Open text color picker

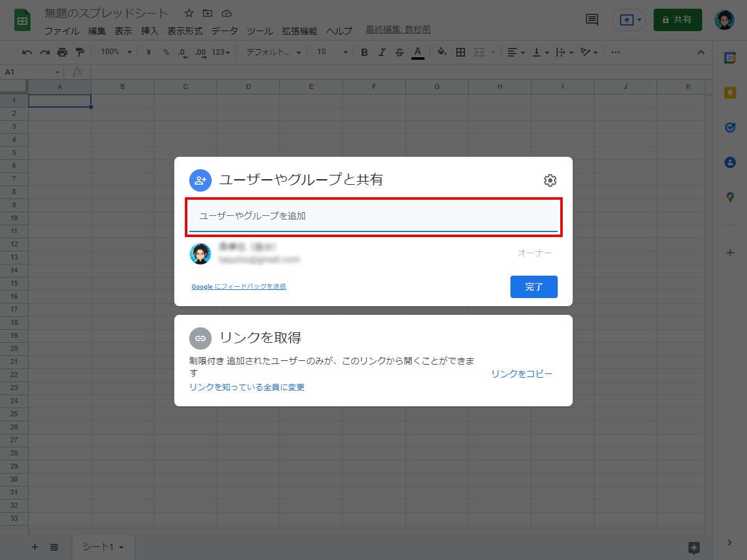tap(418, 52)
